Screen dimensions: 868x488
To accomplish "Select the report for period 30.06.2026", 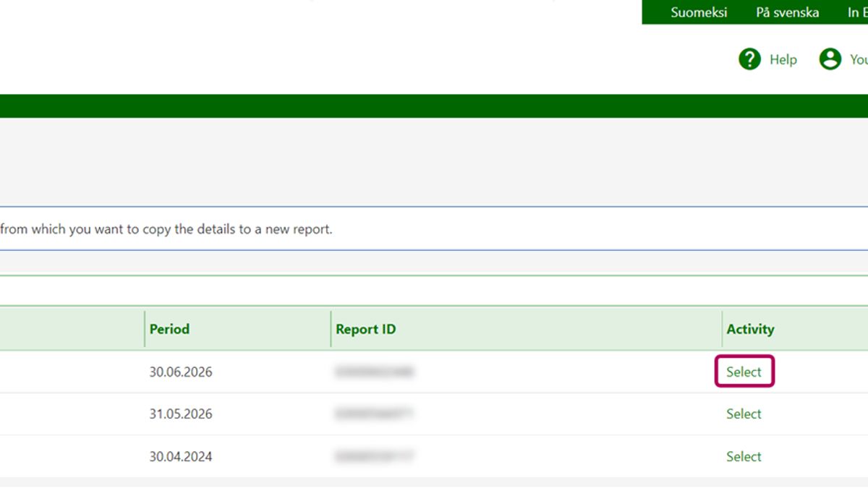I will click(x=744, y=372).
